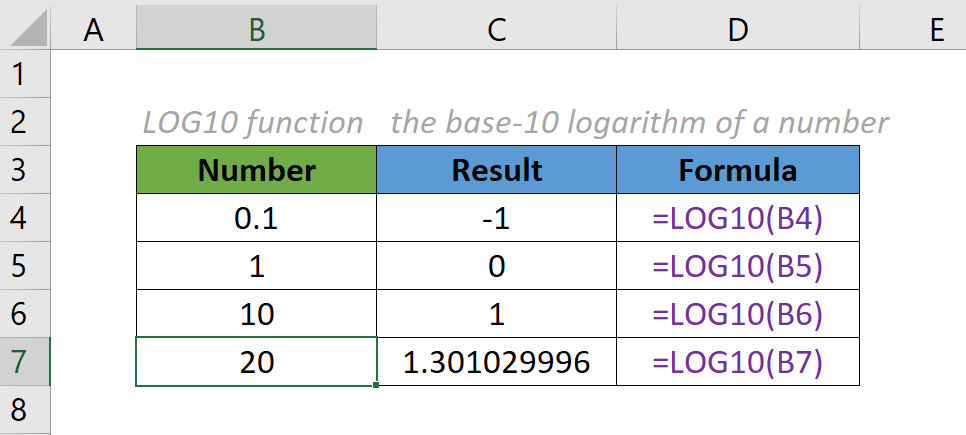This screenshot has width=966, height=435.
Task: Select result cell showing -1
Action: coord(496,218)
